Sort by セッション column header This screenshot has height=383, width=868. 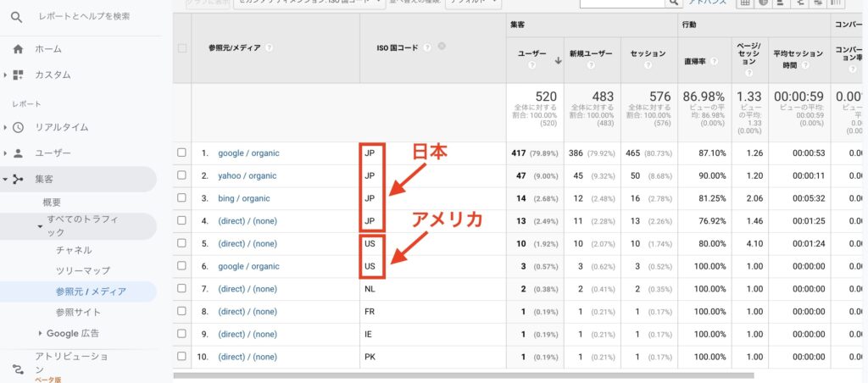(x=648, y=53)
